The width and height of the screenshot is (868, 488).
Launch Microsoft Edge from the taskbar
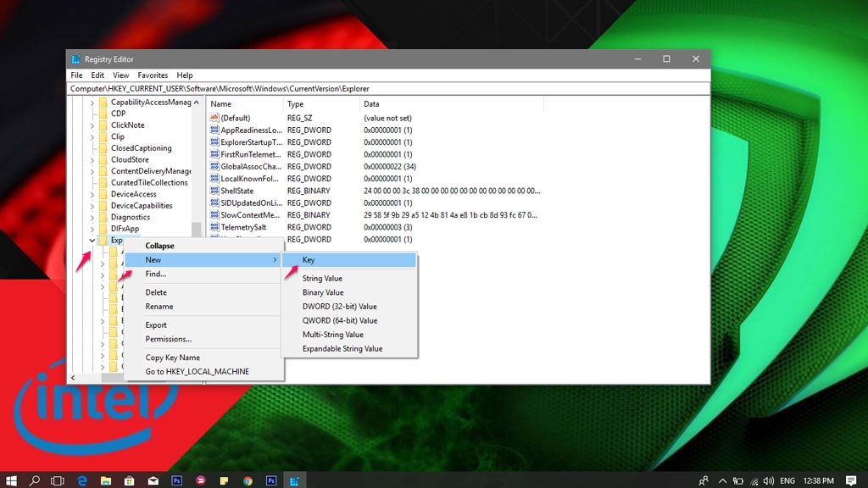point(82,480)
